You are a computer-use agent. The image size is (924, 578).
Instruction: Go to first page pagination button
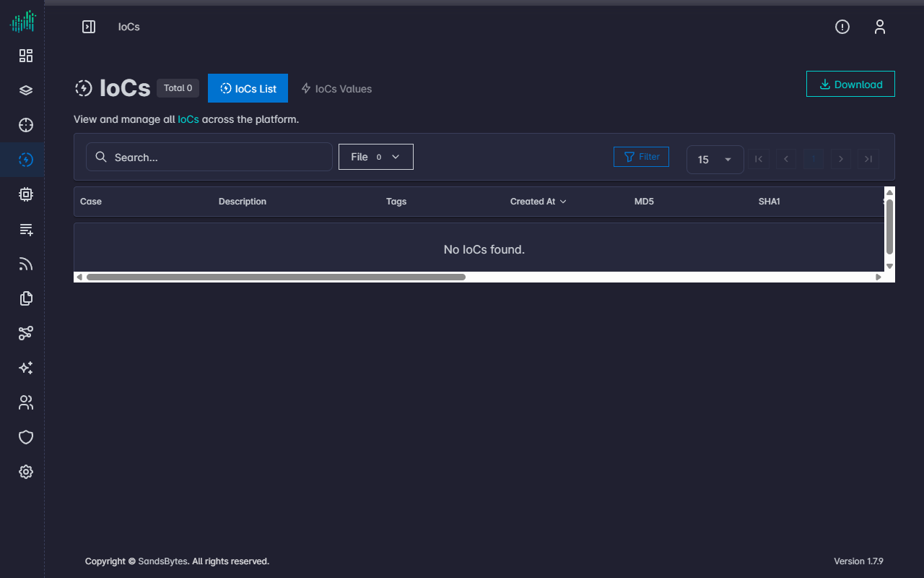(759, 159)
